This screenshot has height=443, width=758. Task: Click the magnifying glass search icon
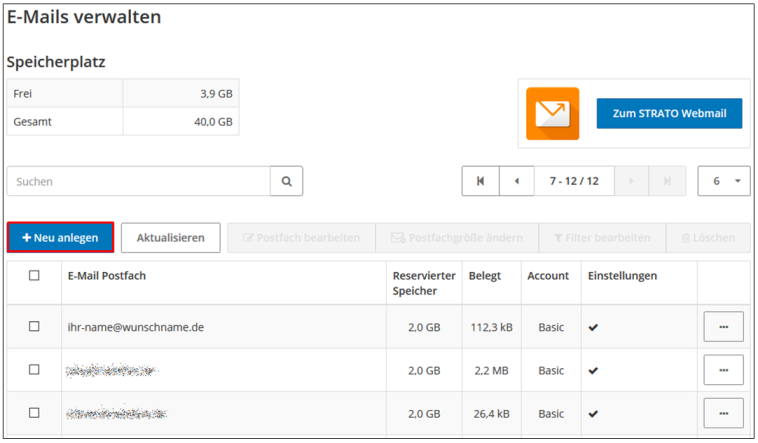coord(286,181)
